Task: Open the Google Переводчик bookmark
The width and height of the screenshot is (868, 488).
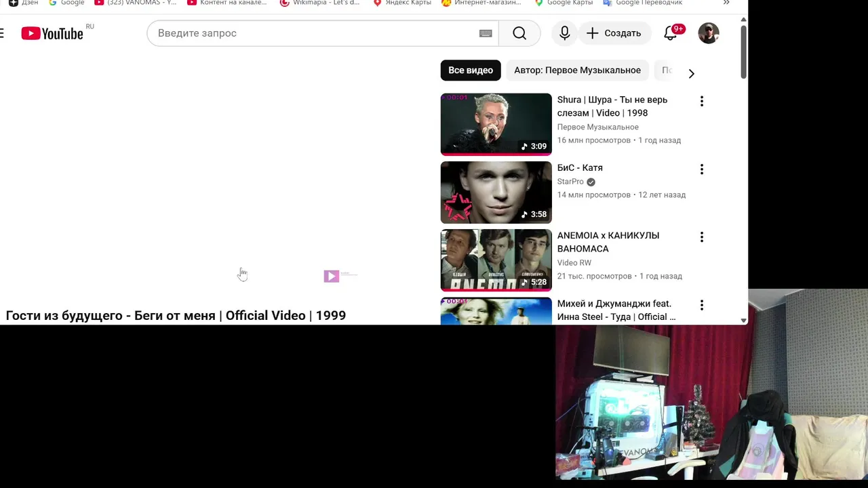Action: pos(643,3)
